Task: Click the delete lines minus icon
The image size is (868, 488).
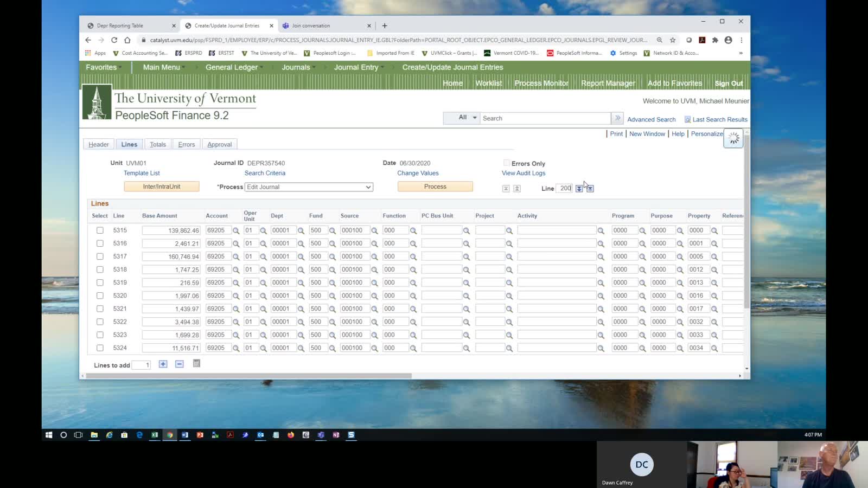Action: pyautogui.click(x=180, y=364)
